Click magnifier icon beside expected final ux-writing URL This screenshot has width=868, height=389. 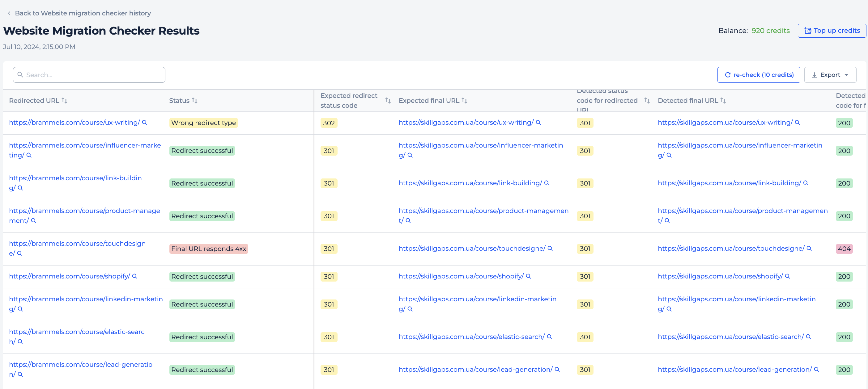[538, 123]
